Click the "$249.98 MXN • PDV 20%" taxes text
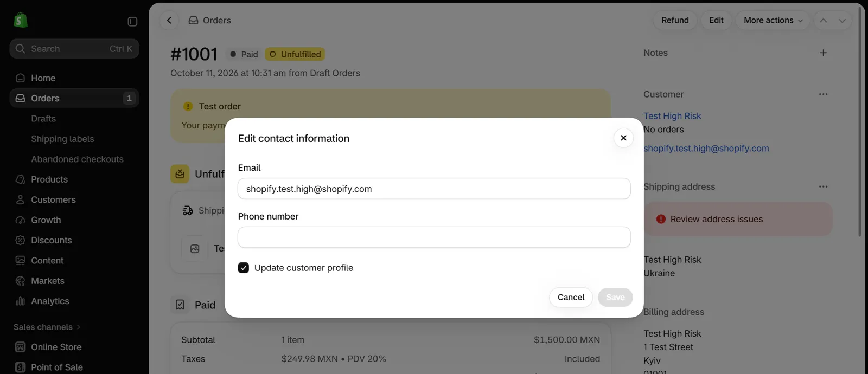The image size is (868, 374). pyautogui.click(x=334, y=359)
